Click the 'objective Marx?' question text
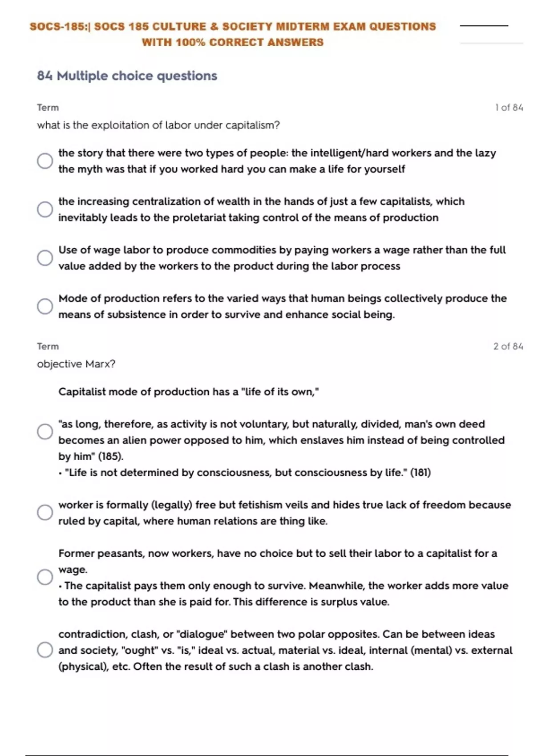Screen dimensions: 534x756 pos(76,364)
